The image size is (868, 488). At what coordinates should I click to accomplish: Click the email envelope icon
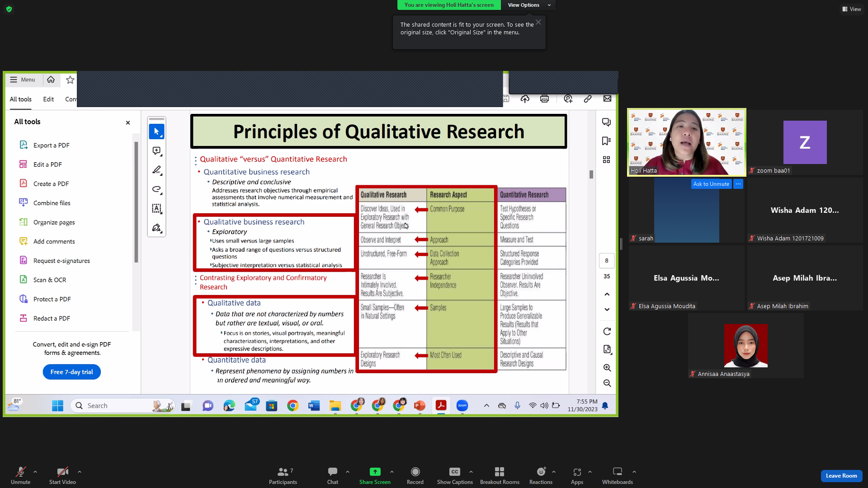pos(607,99)
